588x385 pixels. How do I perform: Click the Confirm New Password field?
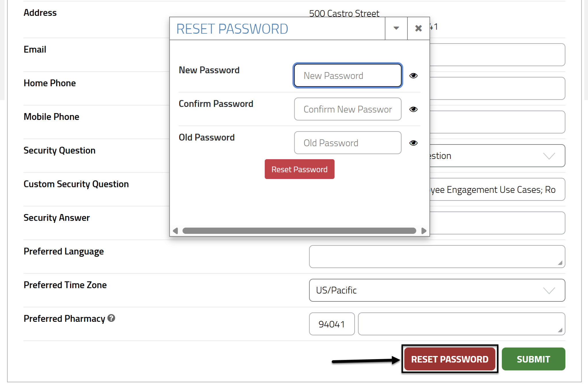pos(347,109)
